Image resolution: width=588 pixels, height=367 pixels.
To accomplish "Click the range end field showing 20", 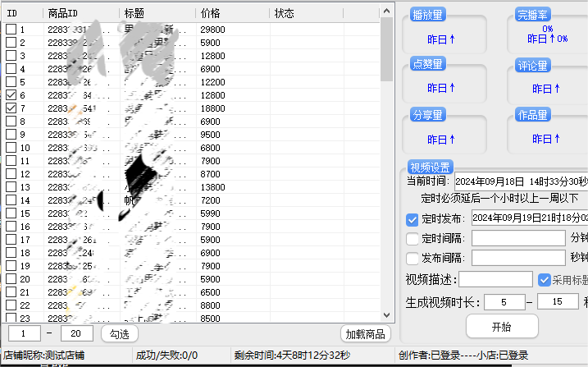I will 77,333.
